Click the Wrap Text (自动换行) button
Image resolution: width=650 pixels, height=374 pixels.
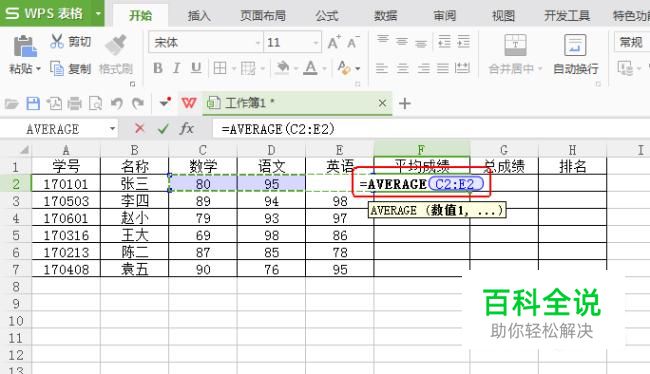(x=576, y=55)
